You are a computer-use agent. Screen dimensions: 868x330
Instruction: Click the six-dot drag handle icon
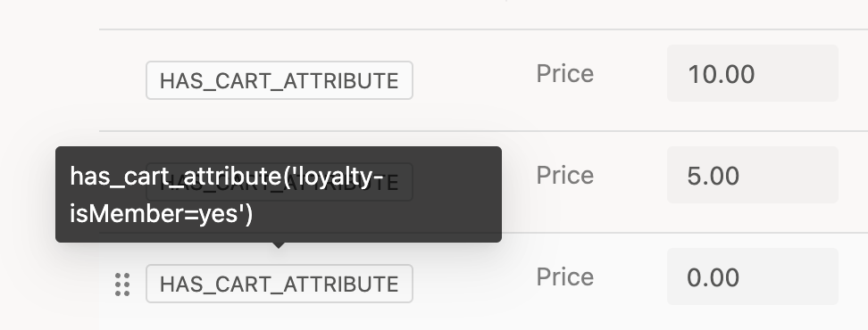pyautogui.click(x=122, y=285)
